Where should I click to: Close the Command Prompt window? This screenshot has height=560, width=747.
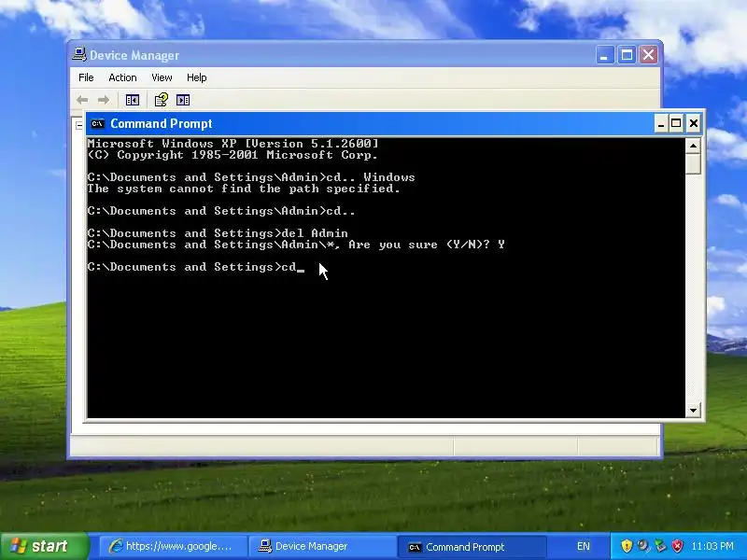click(694, 124)
